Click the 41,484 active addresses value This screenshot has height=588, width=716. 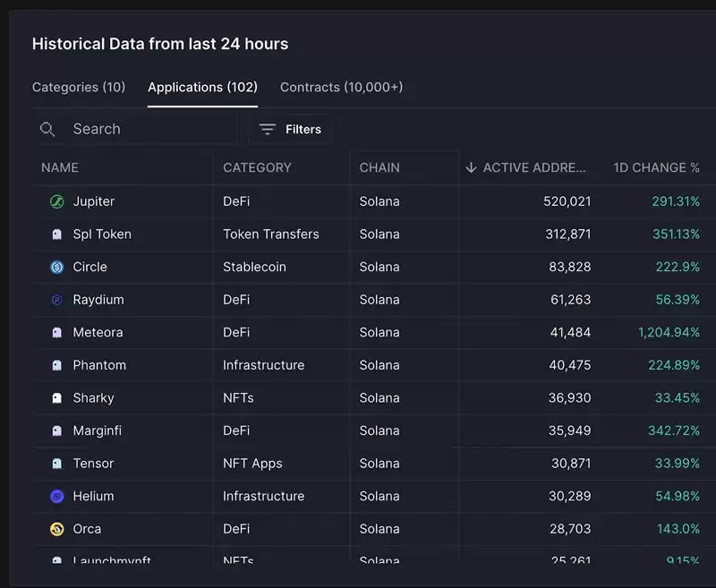[x=570, y=332]
